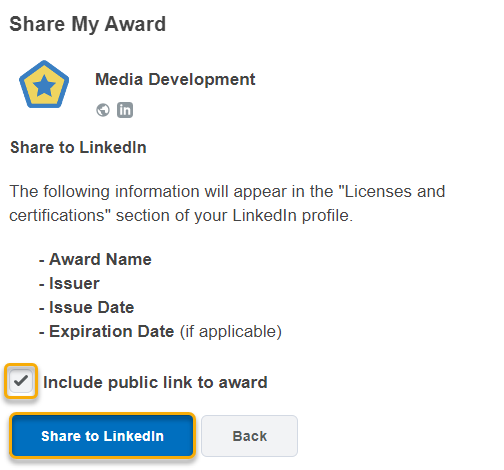Click the globe public-sharing icon
Screen dimensions: 504x470
pyautogui.click(x=103, y=110)
